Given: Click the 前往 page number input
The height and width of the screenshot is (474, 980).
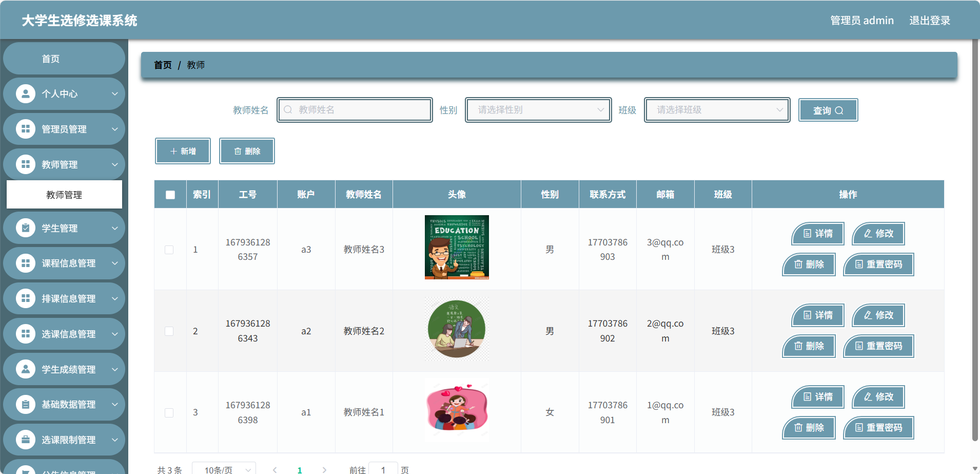Looking at the screenshot, I should coord(383,470).
